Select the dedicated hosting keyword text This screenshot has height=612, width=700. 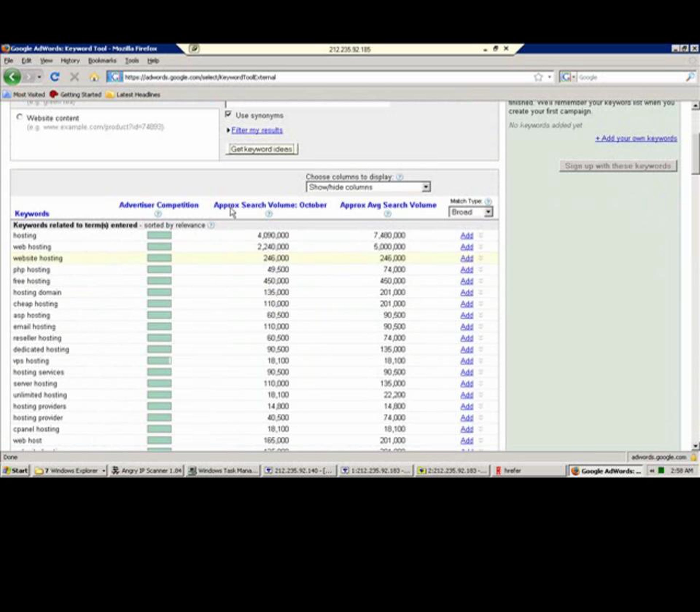(x=41, y=349)
